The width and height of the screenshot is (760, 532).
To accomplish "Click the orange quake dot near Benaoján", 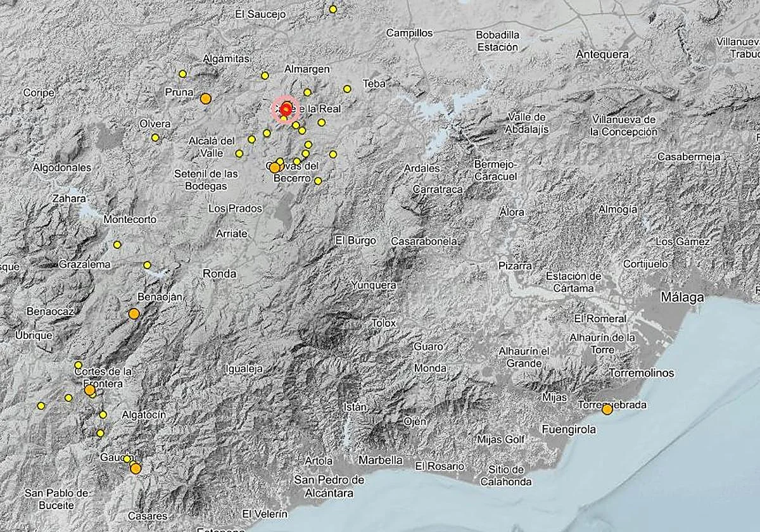I will [134, 312].
